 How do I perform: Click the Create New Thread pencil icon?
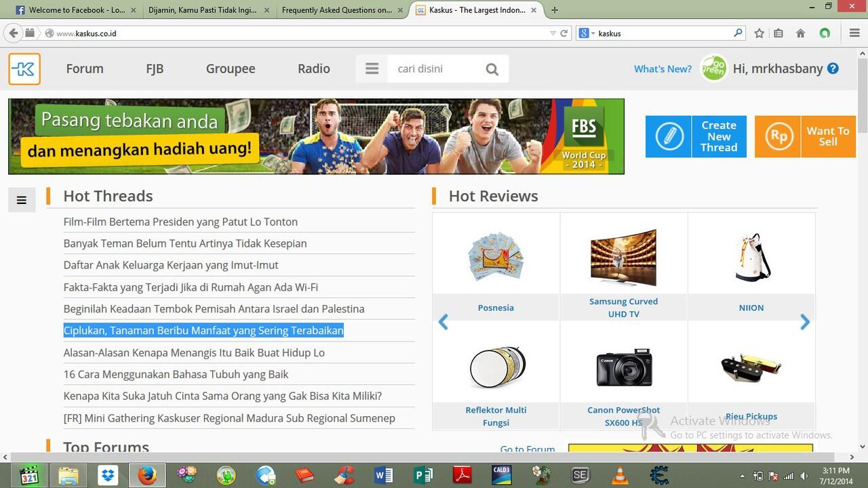(x=669, y=137)
